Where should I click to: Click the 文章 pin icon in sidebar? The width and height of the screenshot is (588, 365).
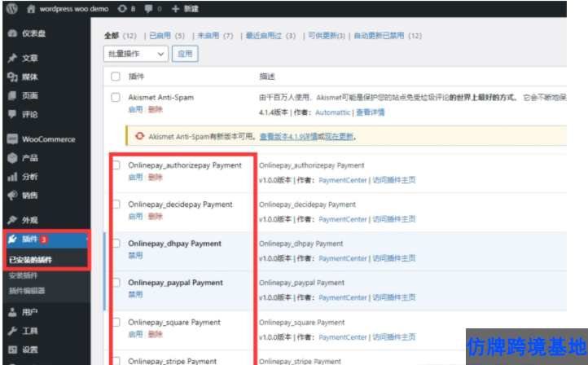(12, 58)
